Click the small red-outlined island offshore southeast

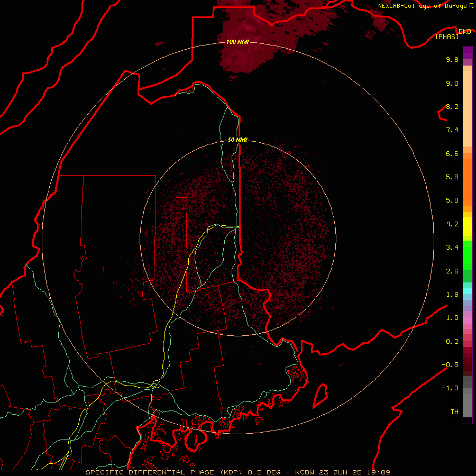[x=321, y=396]
